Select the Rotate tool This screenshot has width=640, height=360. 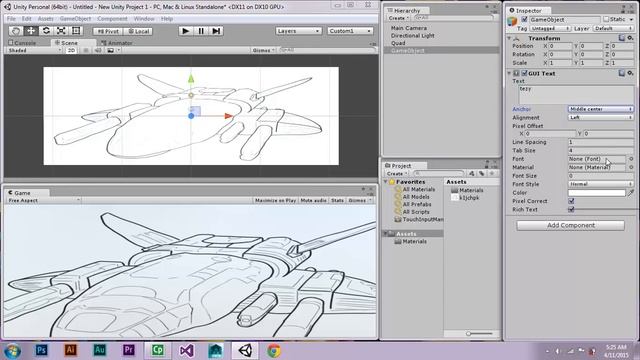pyautogui.click(x=46, y=31)
